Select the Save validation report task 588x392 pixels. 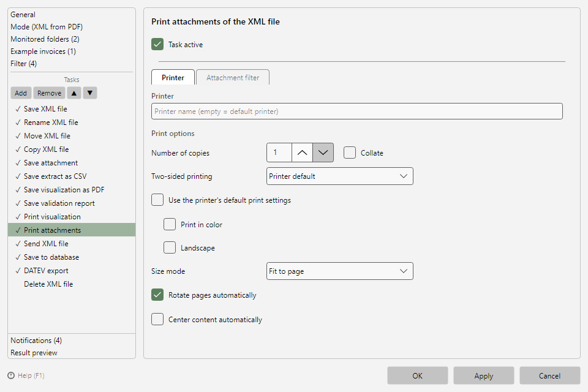(x=72, y=203)
